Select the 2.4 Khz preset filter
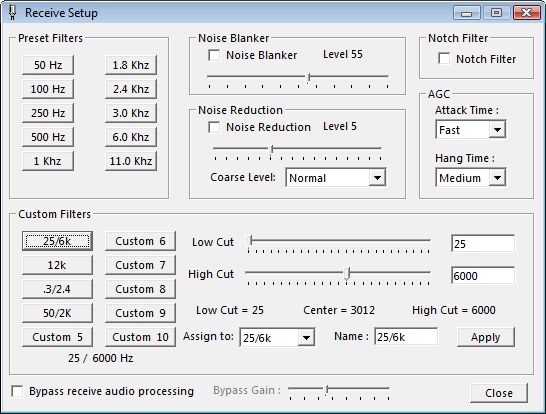The width and height of the screenshot is (546, 414). pos(131,89)
